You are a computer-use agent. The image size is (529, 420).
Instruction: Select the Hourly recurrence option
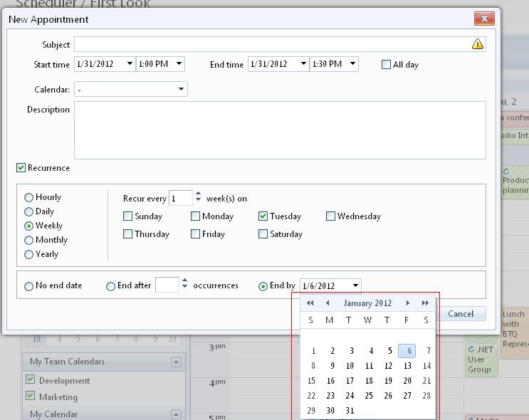[28, 197]
